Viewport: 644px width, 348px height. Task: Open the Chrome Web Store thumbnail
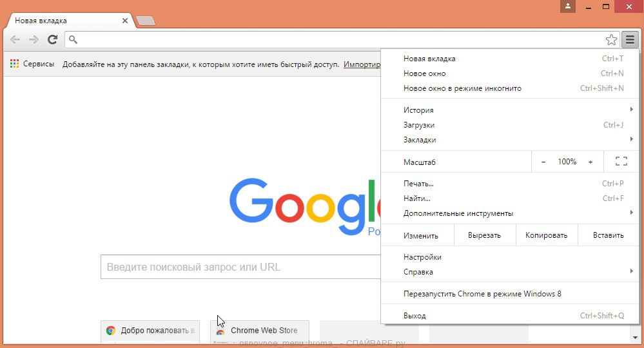[260, 331]
